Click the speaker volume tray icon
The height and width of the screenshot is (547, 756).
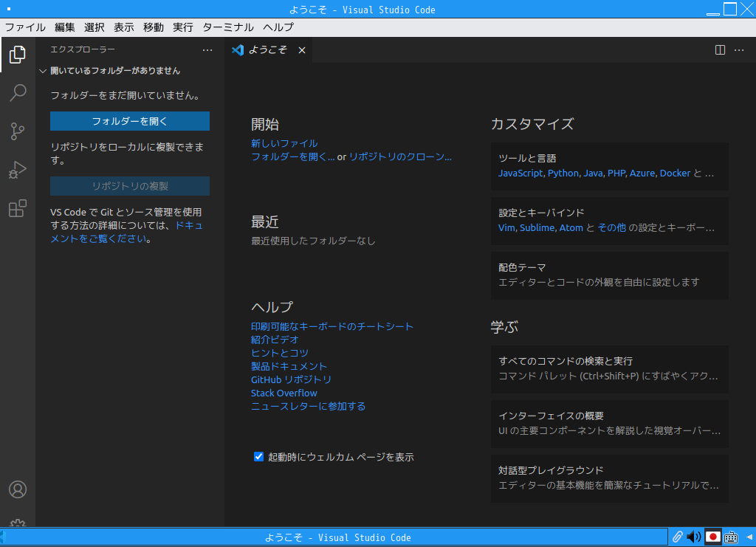click(694, 537)
